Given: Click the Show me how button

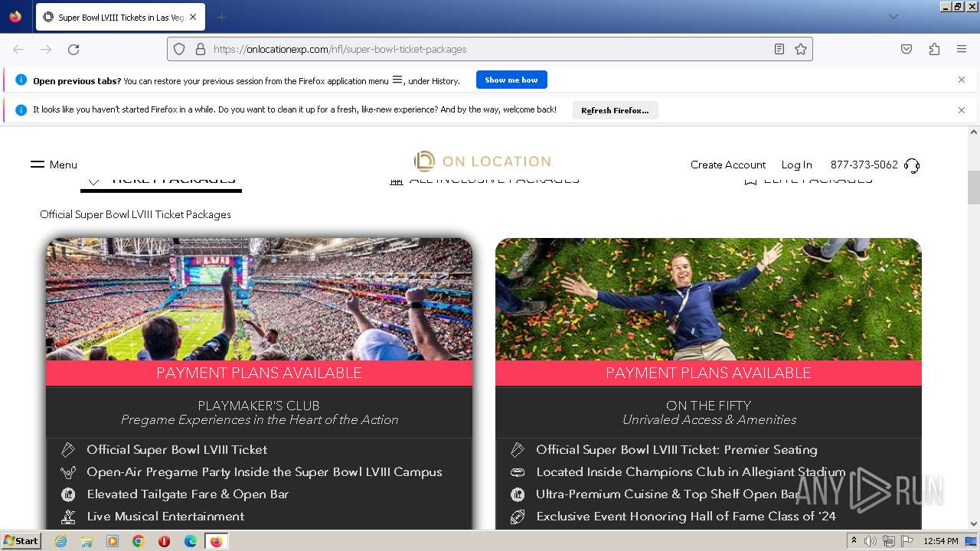Looking at the screenshot, I should [x=511, y=80].
